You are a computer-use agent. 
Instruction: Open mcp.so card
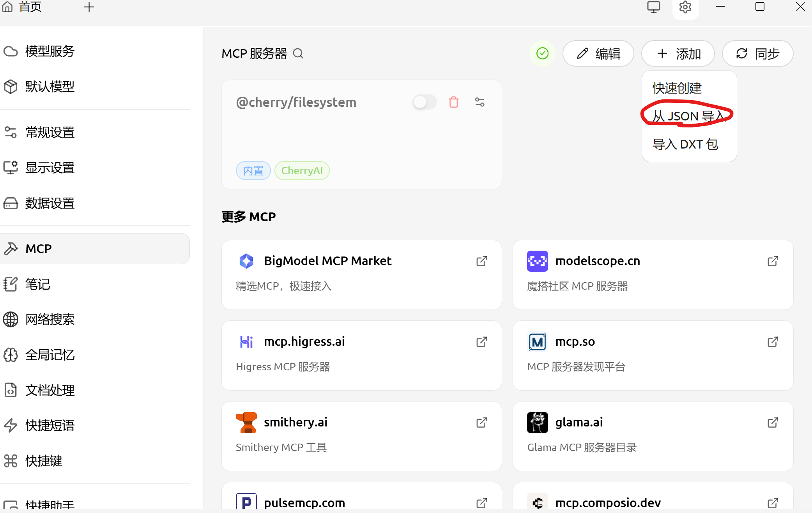[x=653, y=356]
